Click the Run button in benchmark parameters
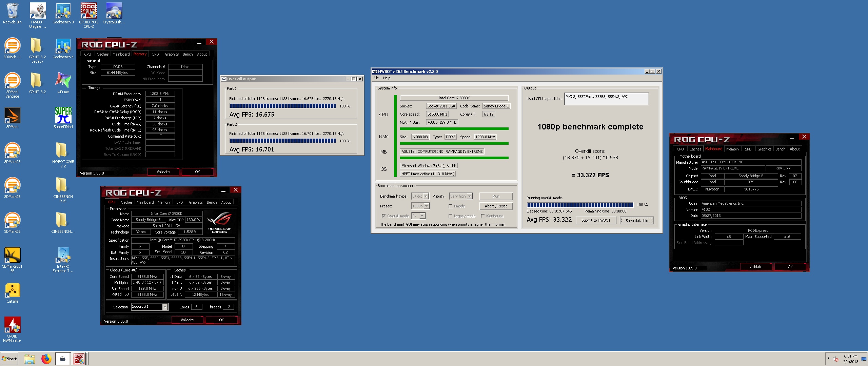 pos(496,196)
